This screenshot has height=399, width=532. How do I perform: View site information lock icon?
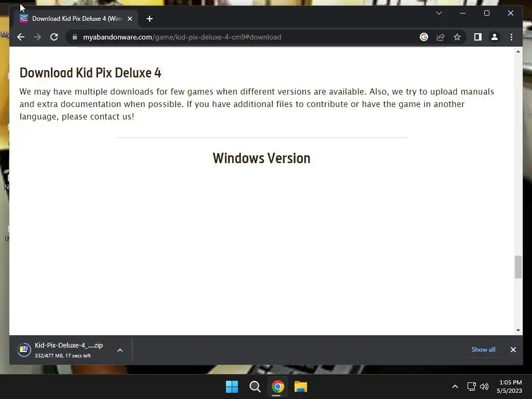75,37
